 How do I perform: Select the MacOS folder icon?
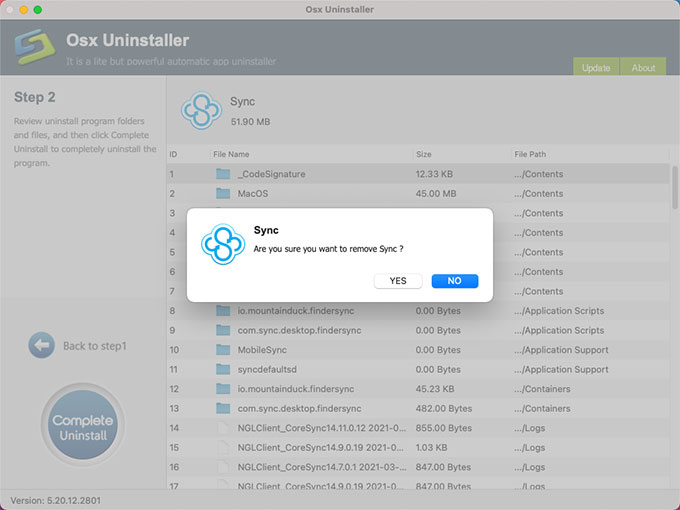pyautogui.click(x=223, y=193)
